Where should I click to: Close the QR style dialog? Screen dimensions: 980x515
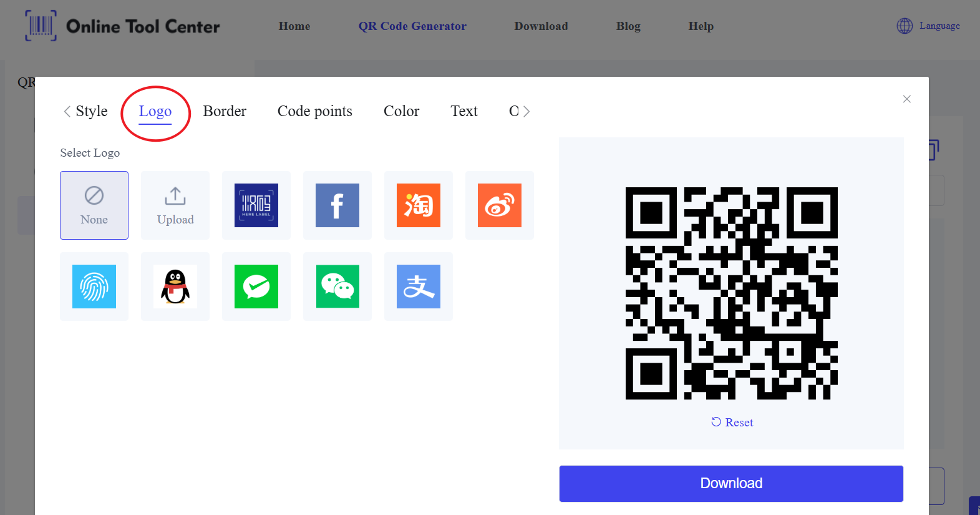(x=907, y=99)
